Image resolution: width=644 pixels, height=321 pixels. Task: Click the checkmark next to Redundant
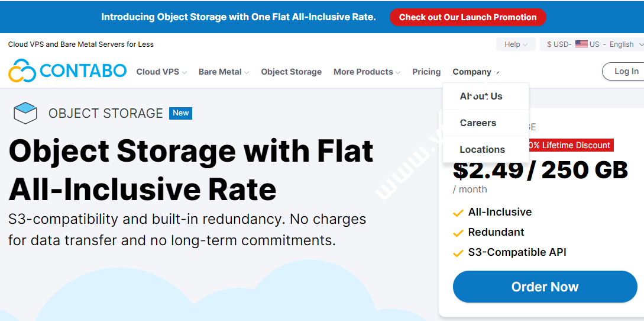pyautogui.click(x=458, y=233)
